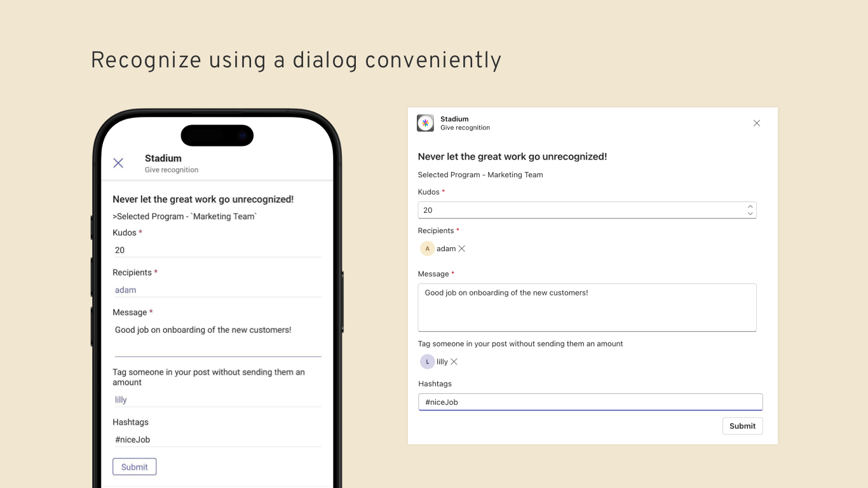Click the desktop Hashtags input field
Screen dimensions: 868x488
coord(590,402)
